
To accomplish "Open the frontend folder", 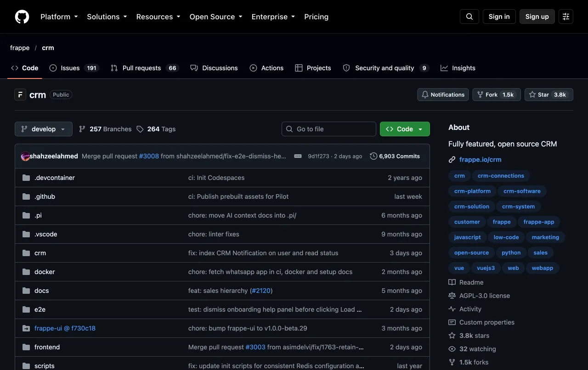I will [47, 347].
